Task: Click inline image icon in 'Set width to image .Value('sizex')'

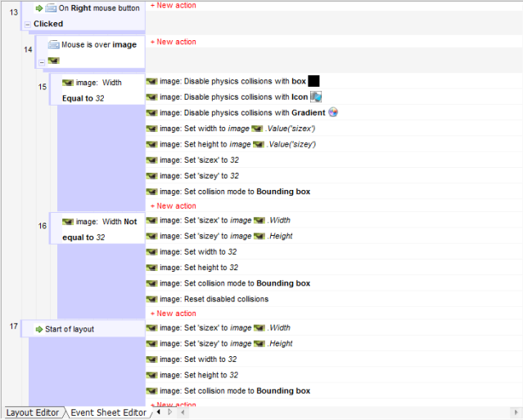Action: 257,129
